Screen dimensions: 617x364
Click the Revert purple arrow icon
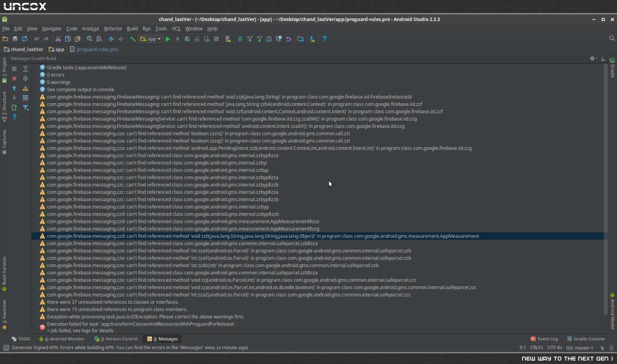(288, 39)
